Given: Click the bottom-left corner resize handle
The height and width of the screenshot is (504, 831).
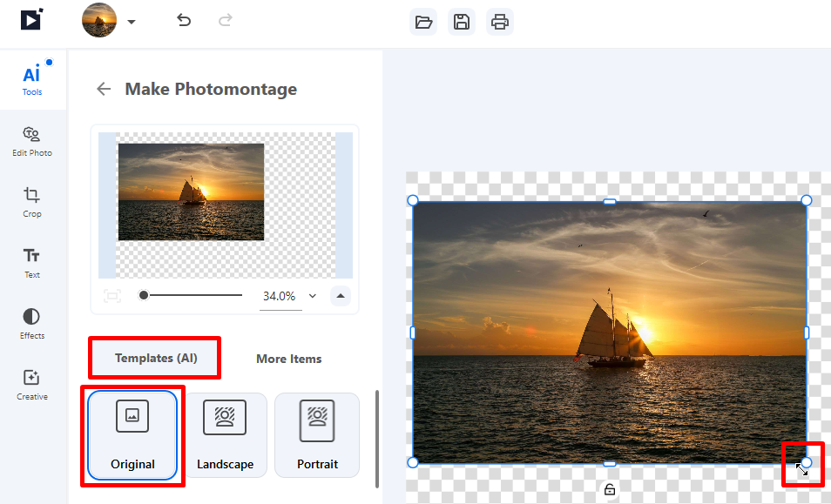Looking at the screenshot, I should [x=413, y=463].
